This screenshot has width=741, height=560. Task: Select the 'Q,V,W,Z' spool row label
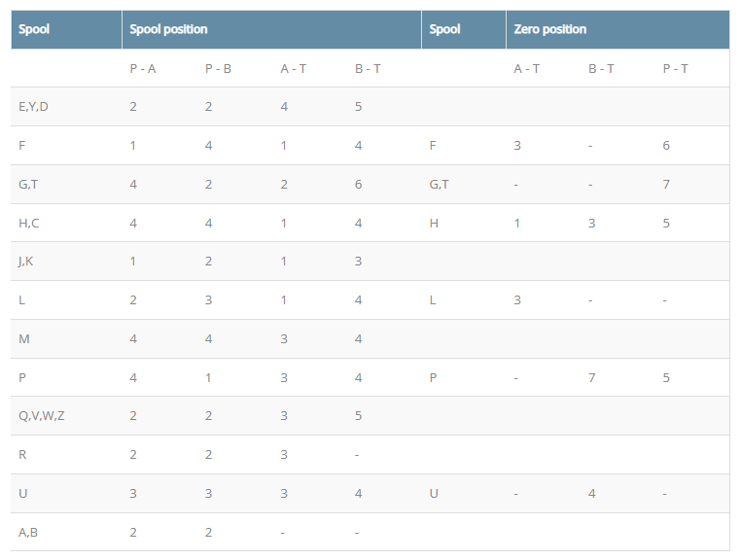42,416
